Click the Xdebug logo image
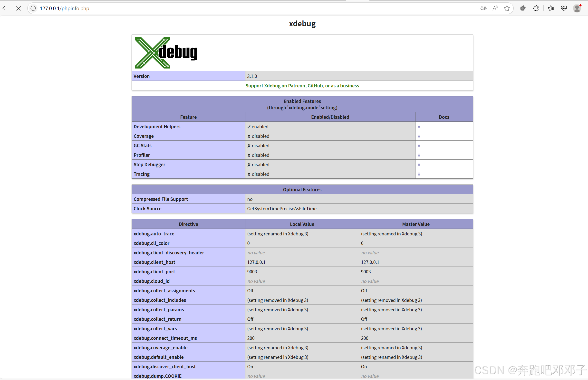 click(166, 53)
